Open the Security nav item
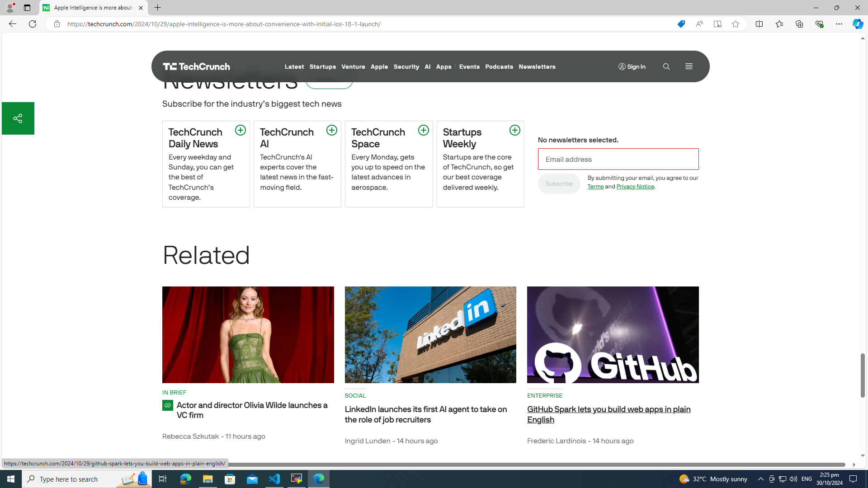The image size is (868, 488). (x=406, y=66)
